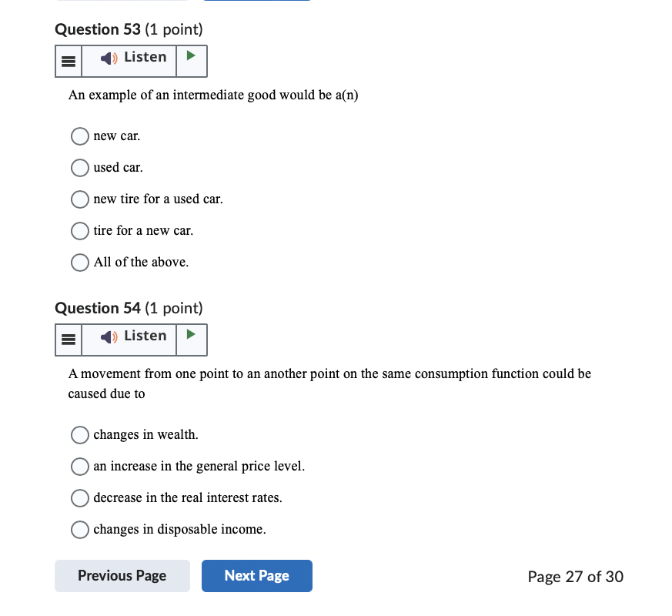This screenshot has width=672, height=616.
Task: Choose 'new tire for a used car.' option
Action: [79, 199]
